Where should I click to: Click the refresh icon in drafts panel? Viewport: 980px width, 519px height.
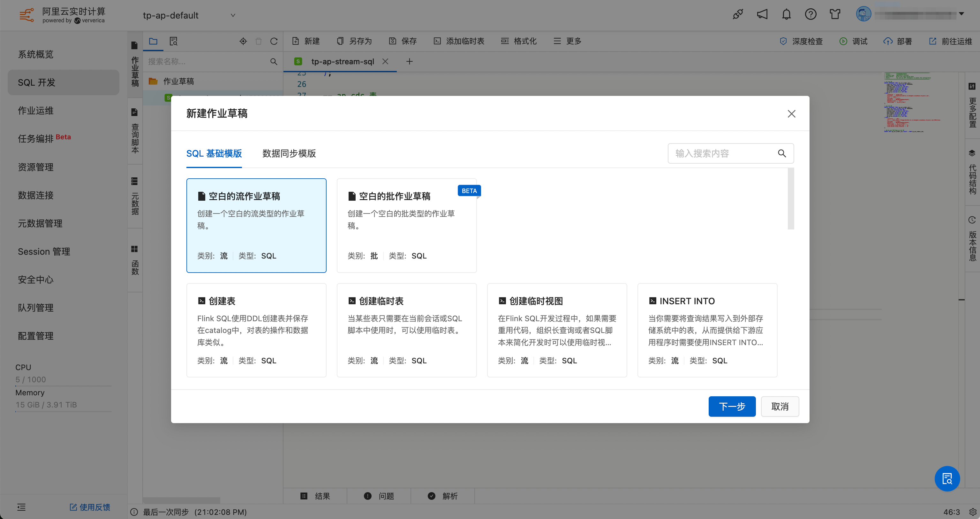point(274,41)
